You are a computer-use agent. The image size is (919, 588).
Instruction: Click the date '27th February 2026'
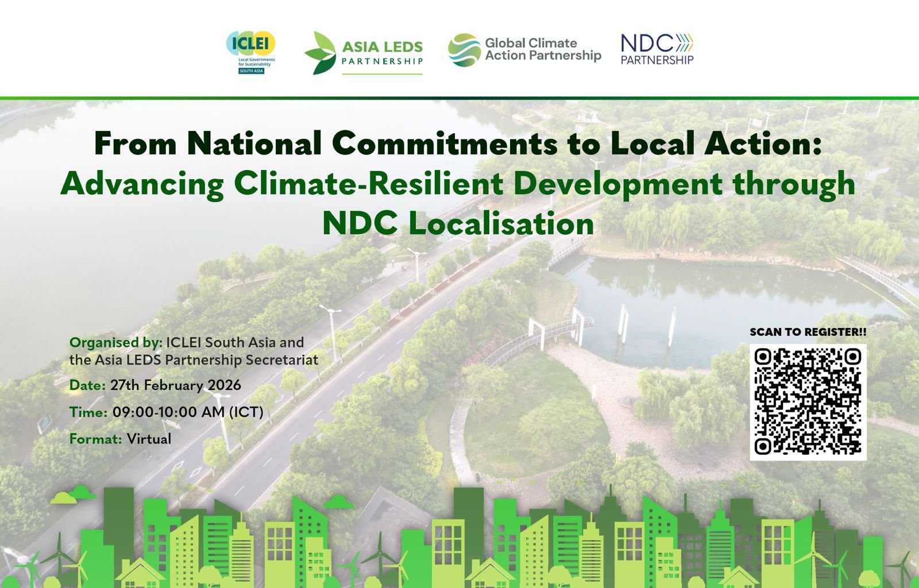click(175, 385)
